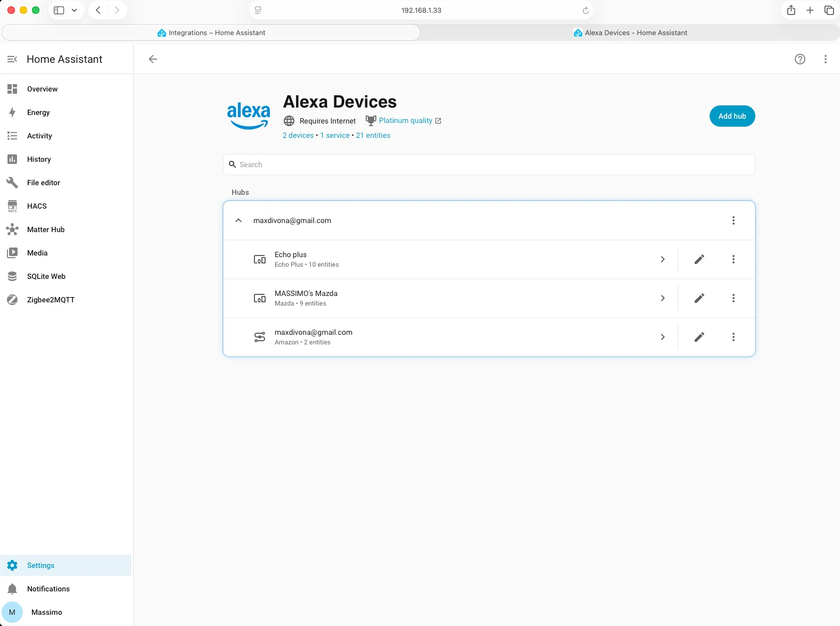Open hub maxdivona@gmail.com three-dot menu
The width and height of the screenshot is (840, 626).
(x=734, y=220)
